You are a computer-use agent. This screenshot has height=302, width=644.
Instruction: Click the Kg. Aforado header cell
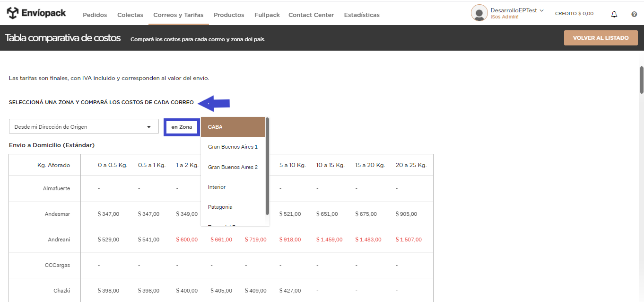pyautogui.click(x=53, y=165)
